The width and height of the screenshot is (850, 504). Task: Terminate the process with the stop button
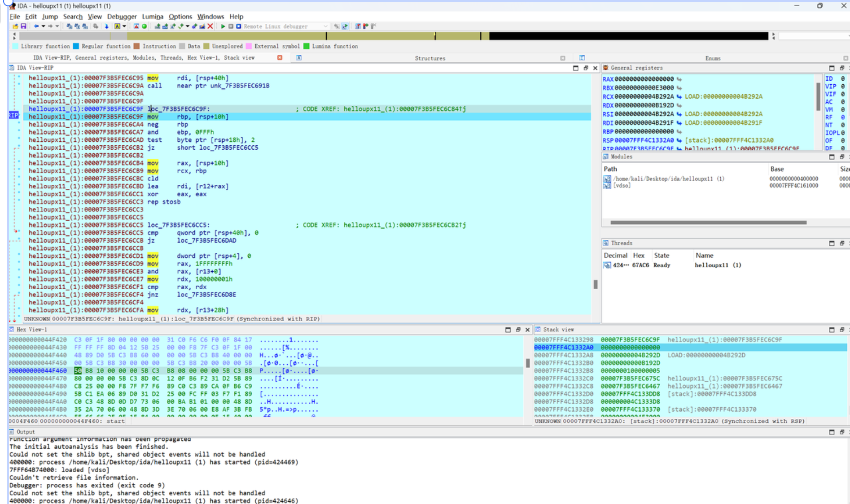(239, 26)
